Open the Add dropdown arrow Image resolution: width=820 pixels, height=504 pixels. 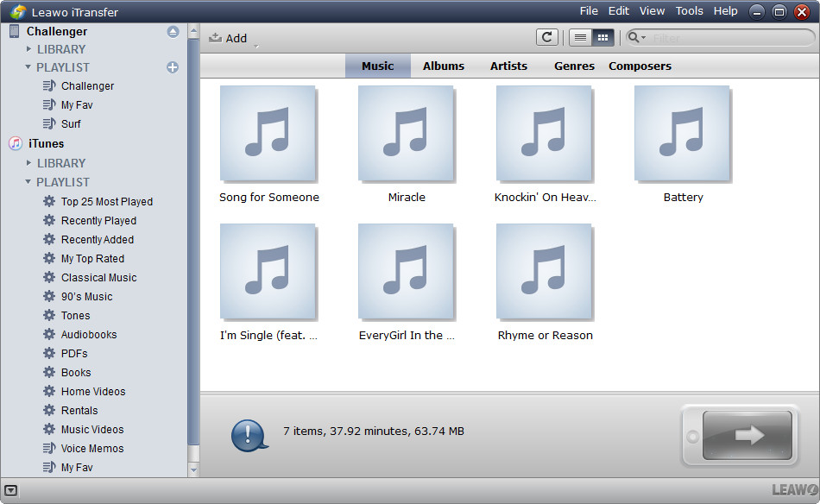click(256, 47)
